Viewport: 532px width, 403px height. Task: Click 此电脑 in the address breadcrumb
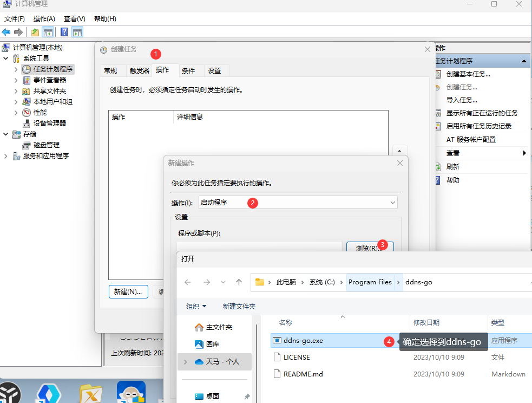coord(286,282)
